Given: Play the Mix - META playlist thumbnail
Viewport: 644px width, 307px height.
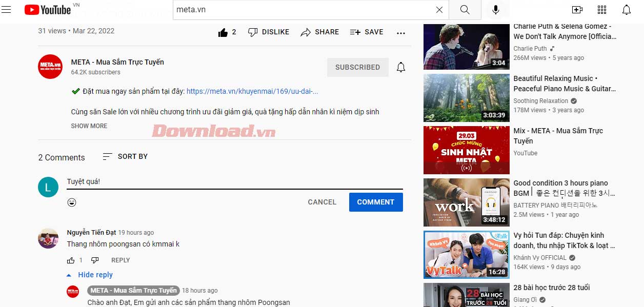Looking at the screenshot, I should 466,150.
